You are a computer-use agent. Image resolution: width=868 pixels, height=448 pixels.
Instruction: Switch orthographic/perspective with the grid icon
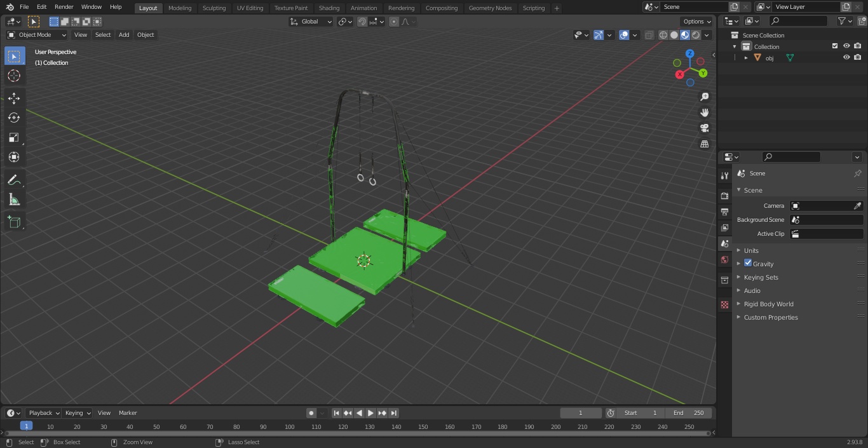[x=704, y=144]
